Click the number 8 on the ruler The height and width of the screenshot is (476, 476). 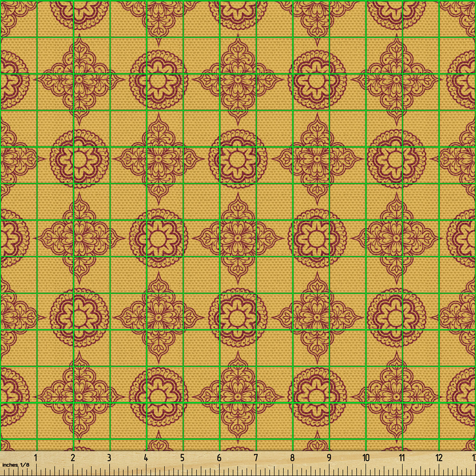292,458
